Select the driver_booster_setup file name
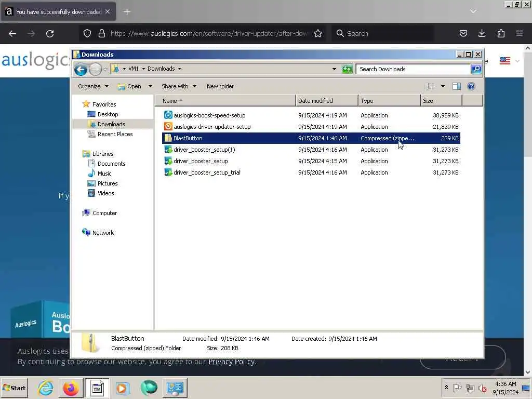Viewport: 532px width, 399px height. pos(201,161)
